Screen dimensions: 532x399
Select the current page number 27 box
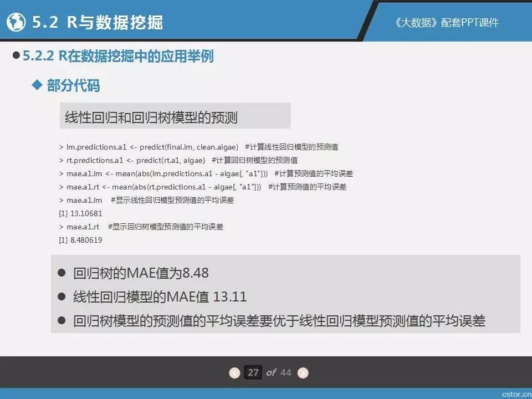tap(253, 372)
